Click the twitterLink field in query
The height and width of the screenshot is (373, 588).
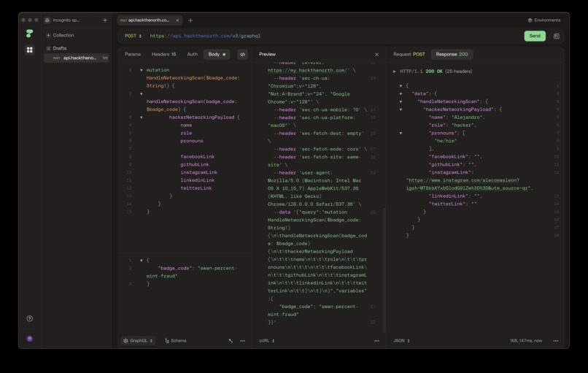[x=196, y=188]
